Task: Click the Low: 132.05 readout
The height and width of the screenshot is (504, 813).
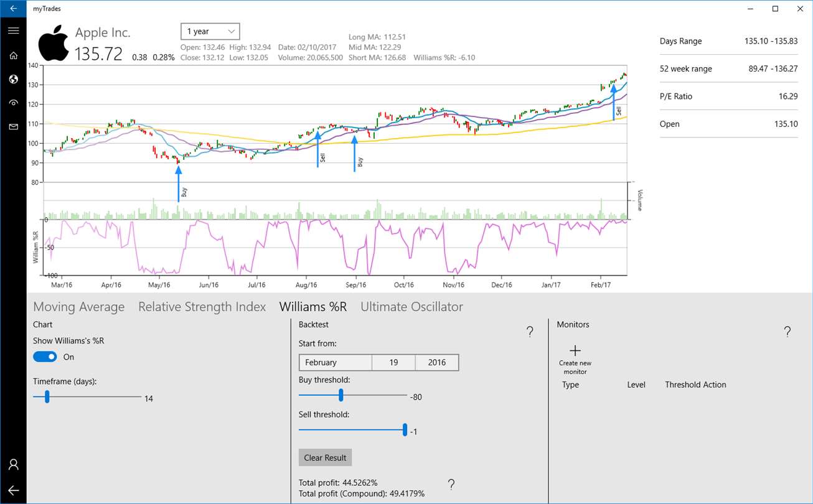Action: 250,57
